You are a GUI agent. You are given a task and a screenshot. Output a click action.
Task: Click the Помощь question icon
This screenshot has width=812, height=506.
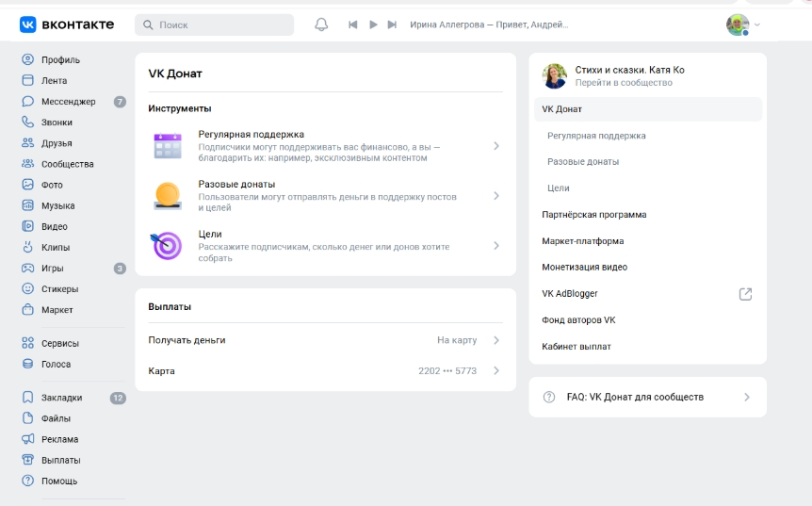pos(27,481)
